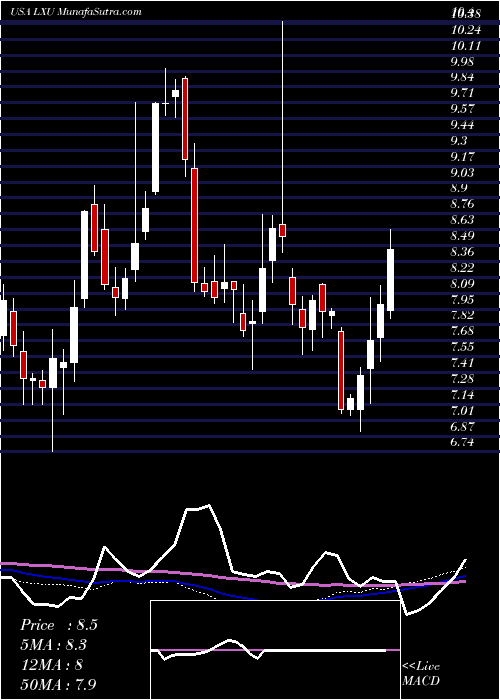500x700 pixels.
Task: Click inside the Live MACD inset box
Action: pos(275,650)
